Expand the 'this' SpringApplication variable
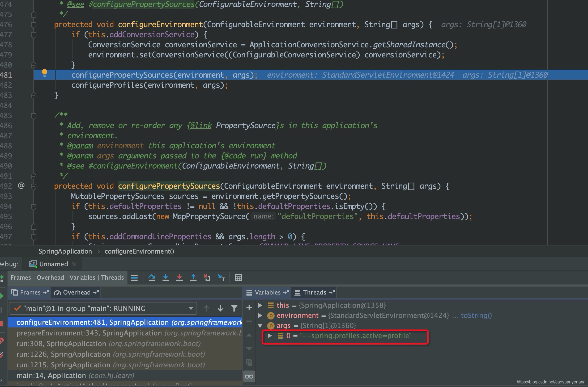588x387 pixels. pyautogui.click(x=260, y=305)
